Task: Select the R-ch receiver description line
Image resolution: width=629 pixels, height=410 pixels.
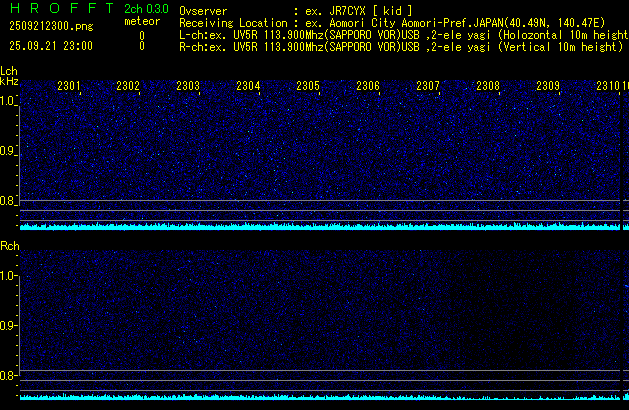Action: tap(402, 46)
